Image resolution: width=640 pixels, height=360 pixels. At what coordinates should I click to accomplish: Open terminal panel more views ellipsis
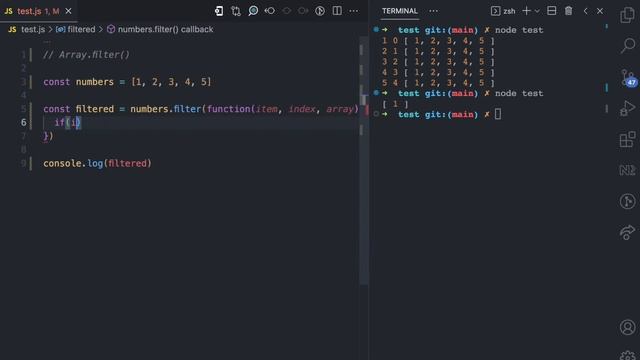pos(433,11)
